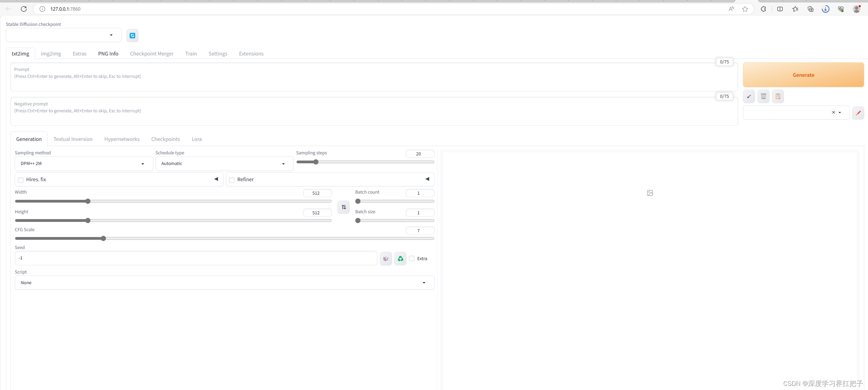Click the clipboard apply-styles icon
868x390 pixels.
[x=778, y=96]
